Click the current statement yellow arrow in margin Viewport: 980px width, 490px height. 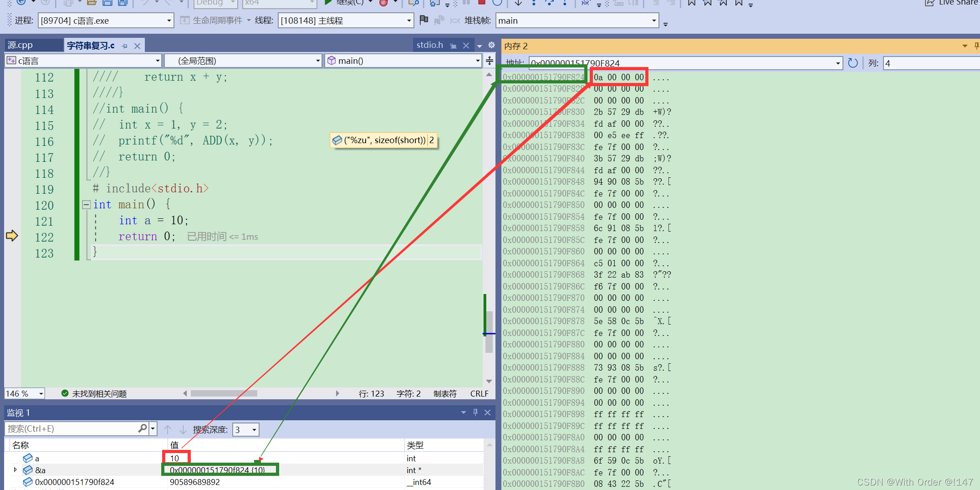point(12,236)
